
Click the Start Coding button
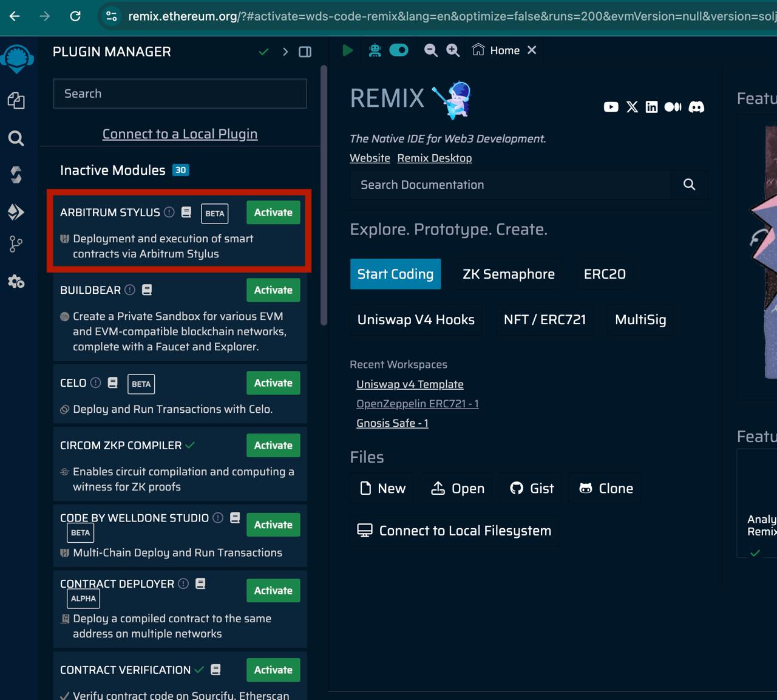(x=395, y=274)
